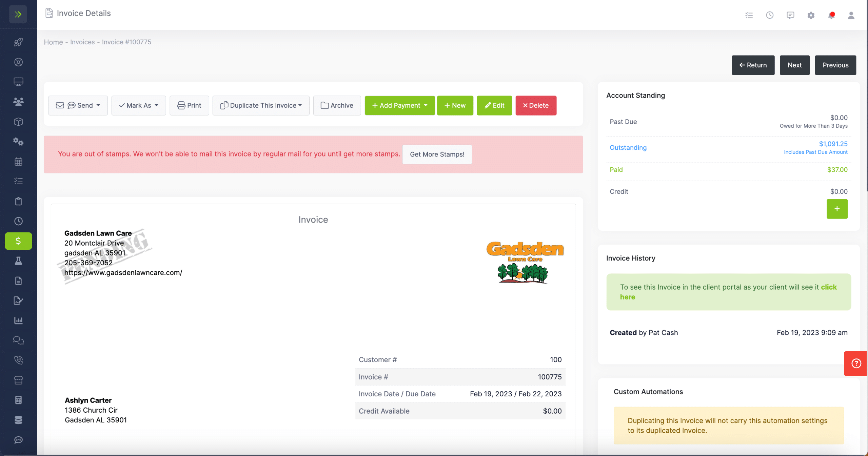Open the notifications bell icon
868x456 pixels.
[831, 15]
